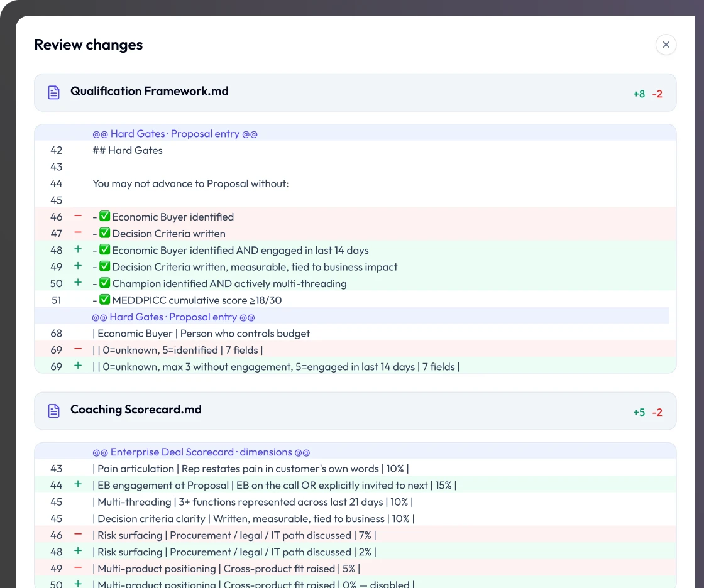Click the 'Decision criteria clarity' line
This screenshot has height=588, width=704.
(x=355, y=518)
